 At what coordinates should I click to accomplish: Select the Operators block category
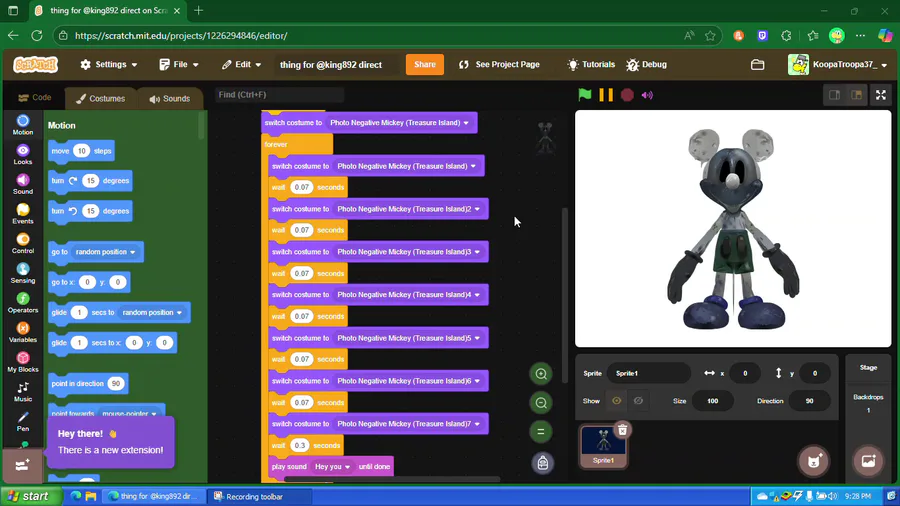tap(23, 303)
